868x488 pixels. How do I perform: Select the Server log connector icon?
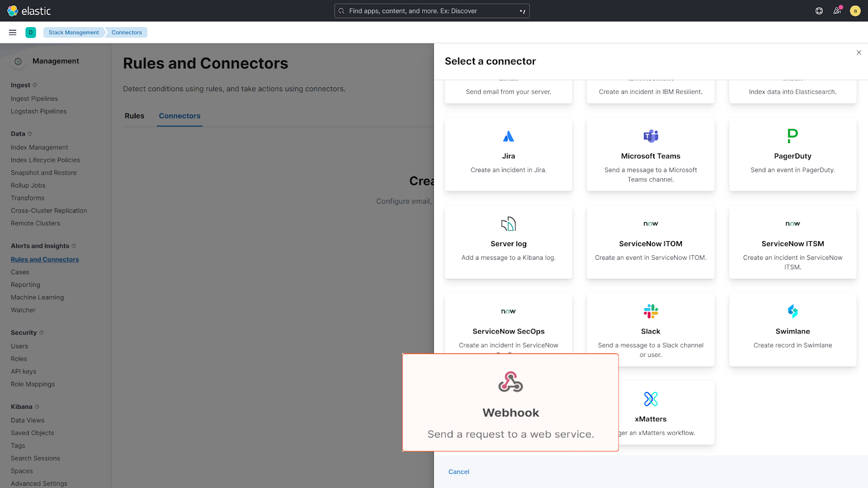(x=508, y=224)
